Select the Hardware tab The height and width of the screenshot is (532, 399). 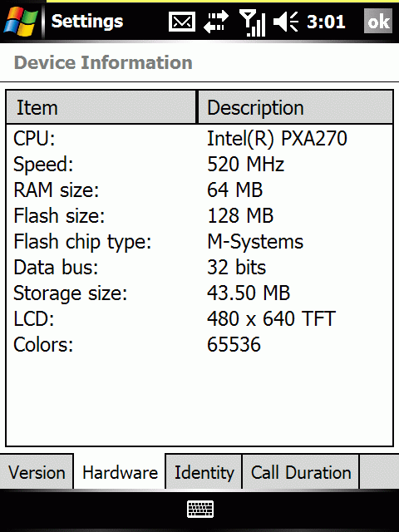click(120, 472)
